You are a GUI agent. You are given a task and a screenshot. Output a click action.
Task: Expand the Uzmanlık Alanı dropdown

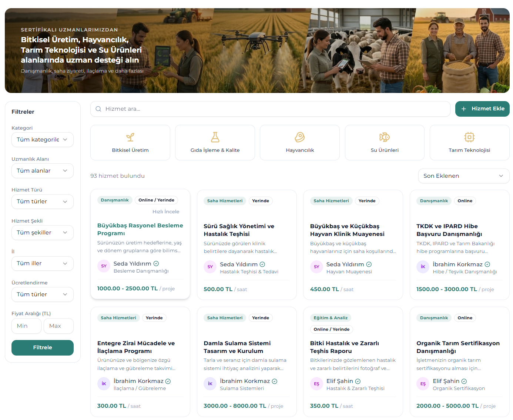pyautogui.click(x=42, y=171)
